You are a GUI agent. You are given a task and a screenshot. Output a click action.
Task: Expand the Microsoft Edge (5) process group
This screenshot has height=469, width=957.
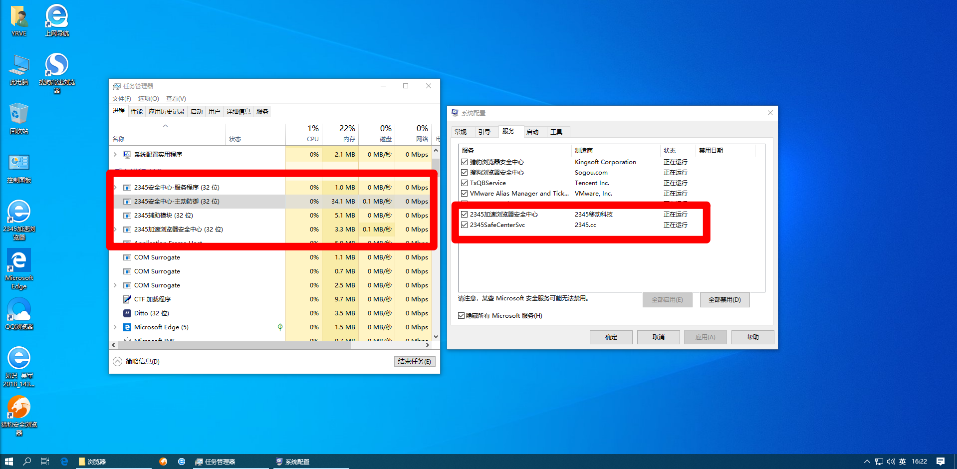(x=115, y=327)
